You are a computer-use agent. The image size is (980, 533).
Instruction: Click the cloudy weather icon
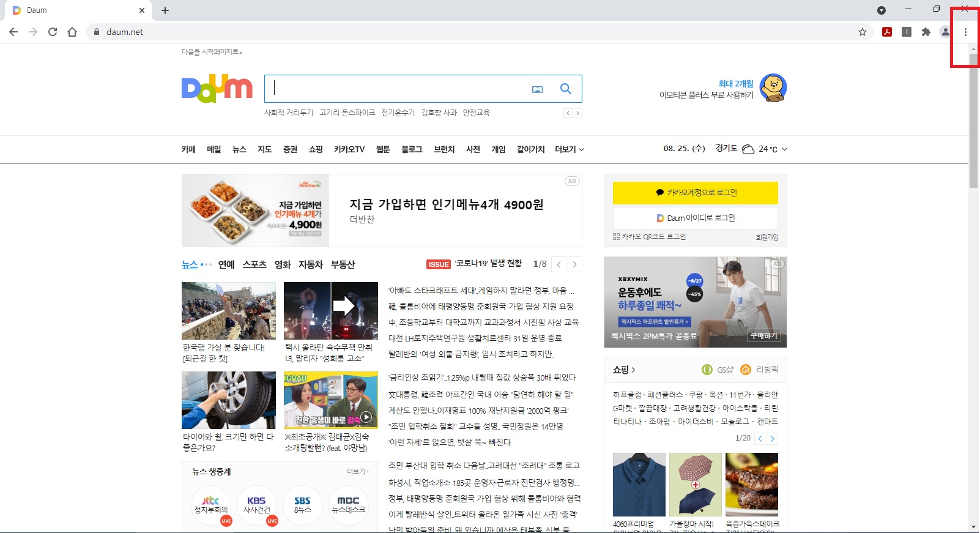(748, 149)
